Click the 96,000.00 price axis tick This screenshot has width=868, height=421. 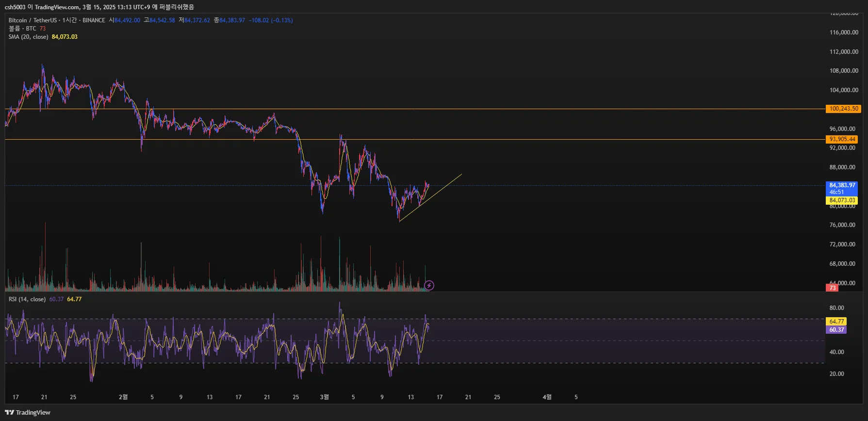842,129
